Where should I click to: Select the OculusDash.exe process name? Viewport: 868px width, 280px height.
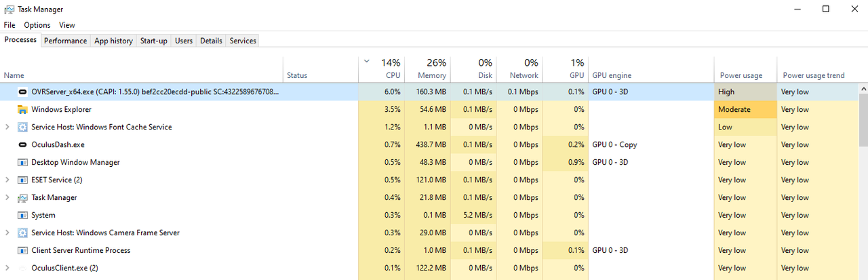(x=58, y=144)
